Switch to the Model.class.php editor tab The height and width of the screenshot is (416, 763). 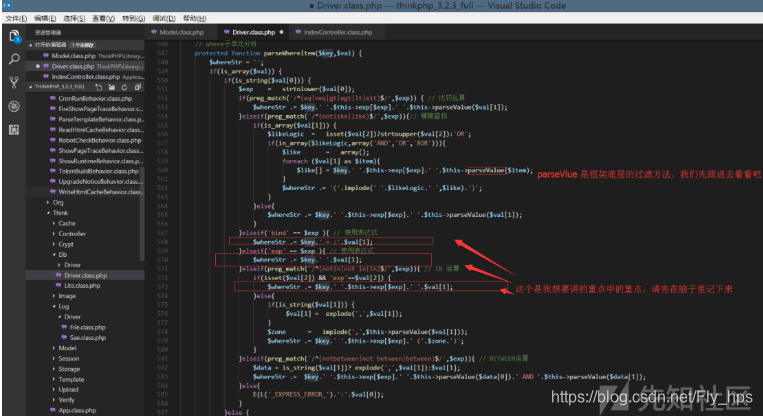(181, 32)
